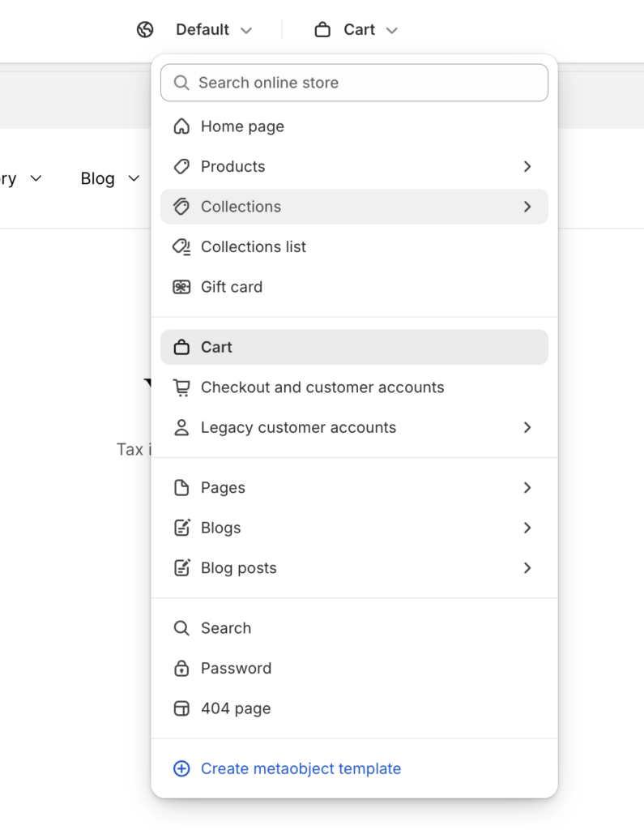Expand the Pages submenu chevron
This screenshot has height=830, width=644.
(527, 487)
